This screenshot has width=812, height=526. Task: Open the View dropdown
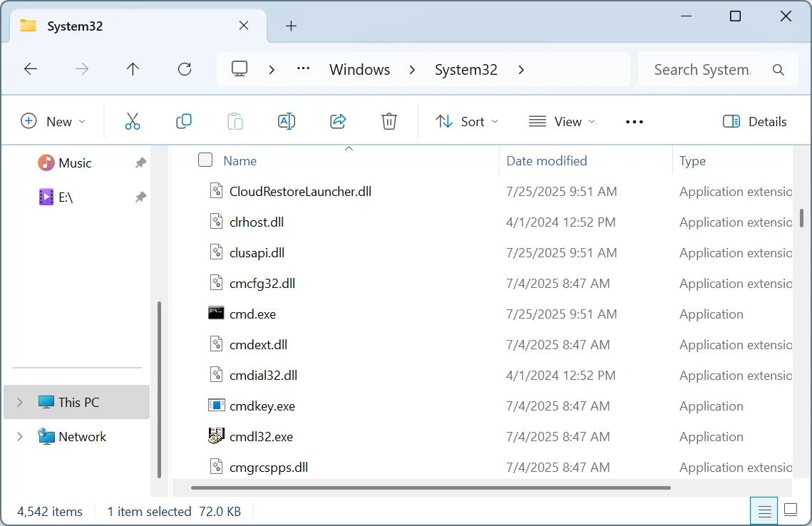[562, 122]
